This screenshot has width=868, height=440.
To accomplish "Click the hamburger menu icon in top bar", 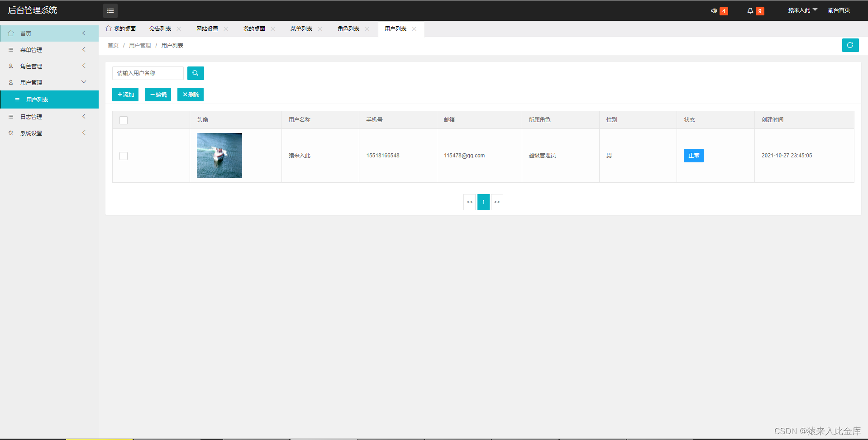I will click(110, 10).
